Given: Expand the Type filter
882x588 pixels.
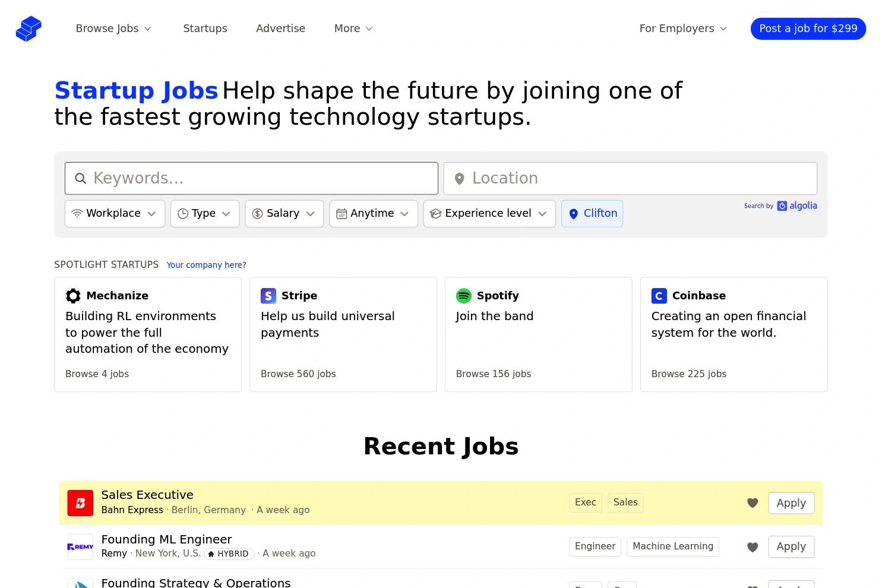Looking at the screenshot, I should pyautogui.click(x=205, y=214).
